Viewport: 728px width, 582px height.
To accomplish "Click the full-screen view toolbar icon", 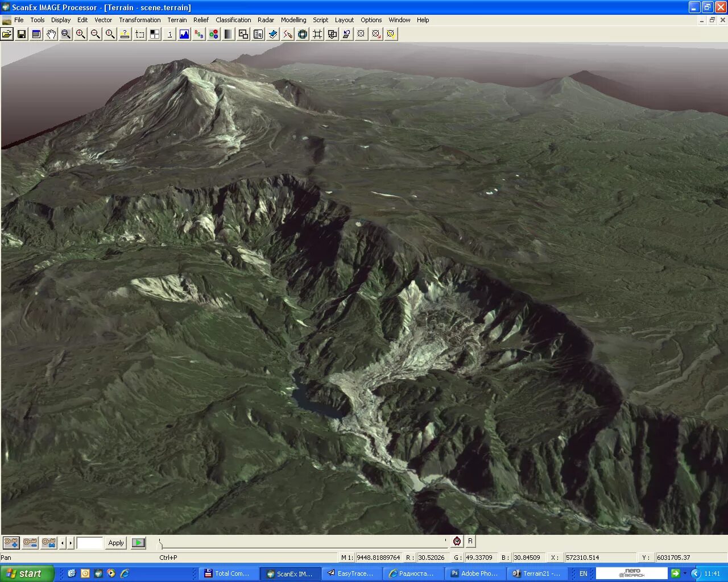I will [36, 34].
